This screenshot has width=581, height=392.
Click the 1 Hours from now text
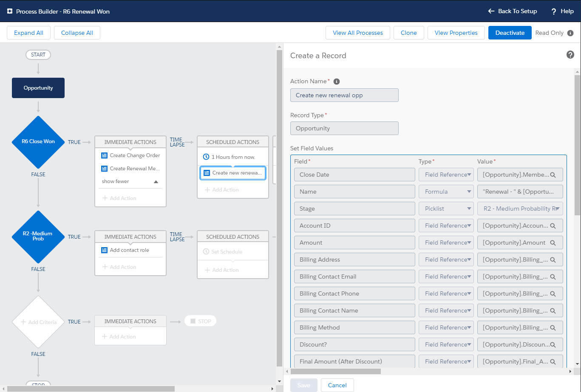(233, 157)
